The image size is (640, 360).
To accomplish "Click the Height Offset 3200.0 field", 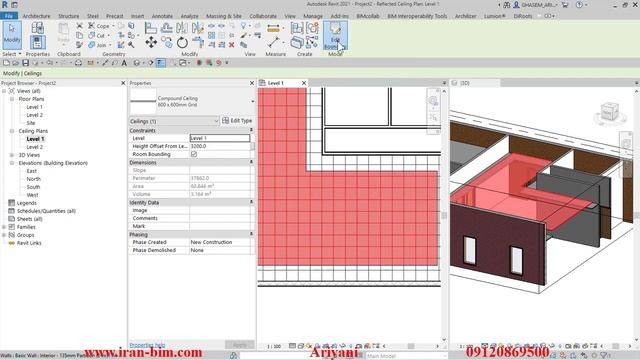I will (220, 146).
